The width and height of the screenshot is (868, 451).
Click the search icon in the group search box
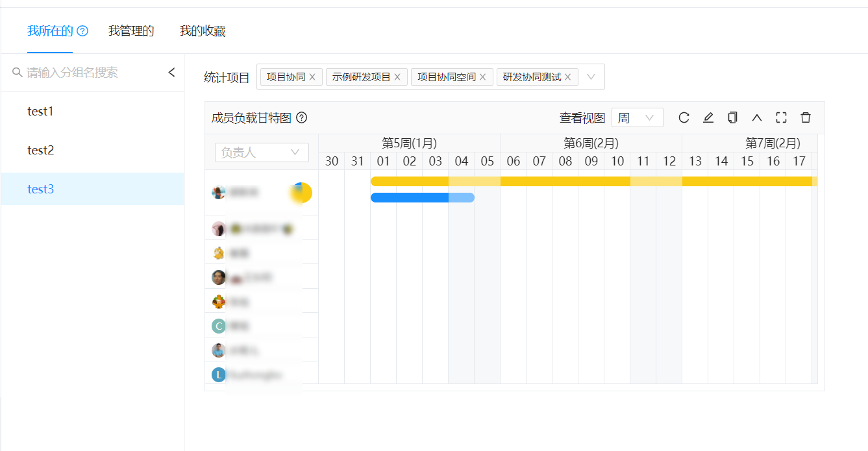point(17,73)
